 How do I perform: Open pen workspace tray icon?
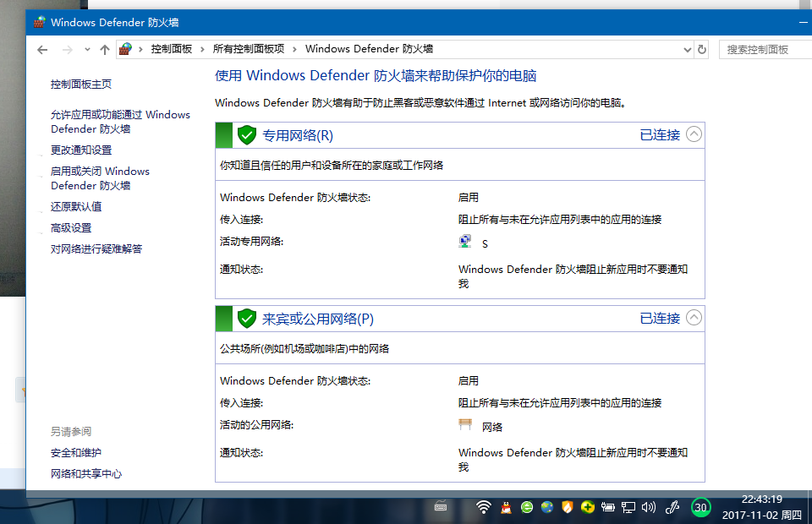[672, 507]
